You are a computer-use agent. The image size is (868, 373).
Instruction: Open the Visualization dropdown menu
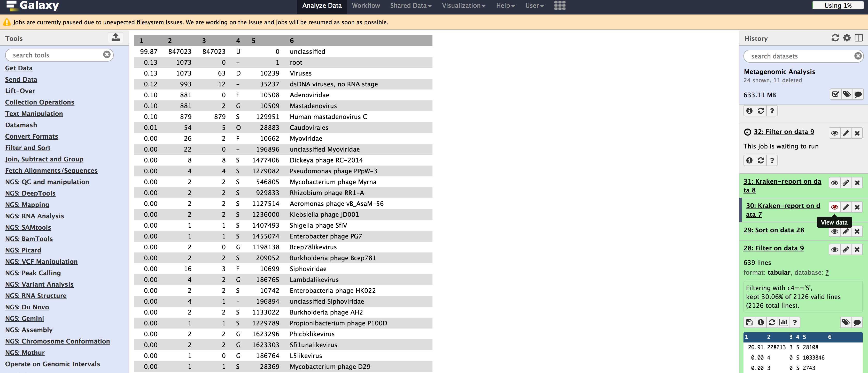463,5
